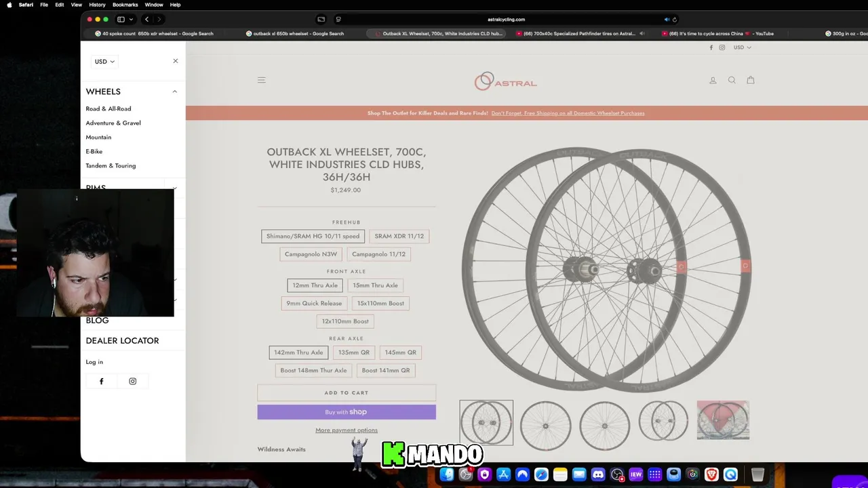
Task: Toggle the Safari sidebar button
Action: pos(121,19)
